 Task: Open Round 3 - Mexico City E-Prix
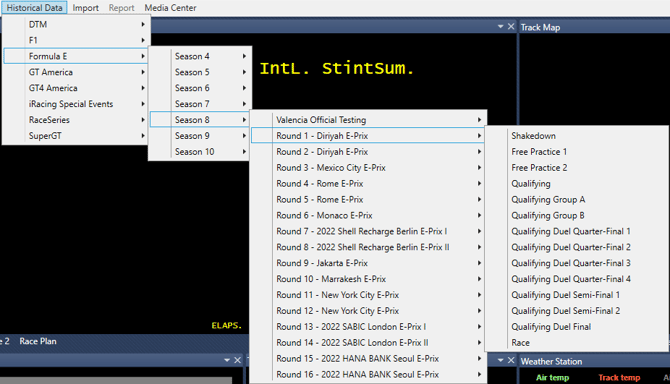(368, 167)
